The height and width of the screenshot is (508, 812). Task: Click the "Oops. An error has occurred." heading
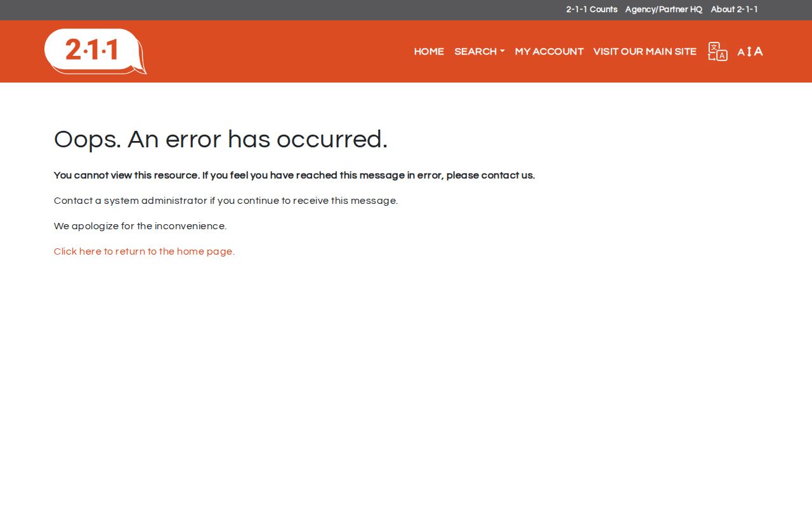click(221, 139)
